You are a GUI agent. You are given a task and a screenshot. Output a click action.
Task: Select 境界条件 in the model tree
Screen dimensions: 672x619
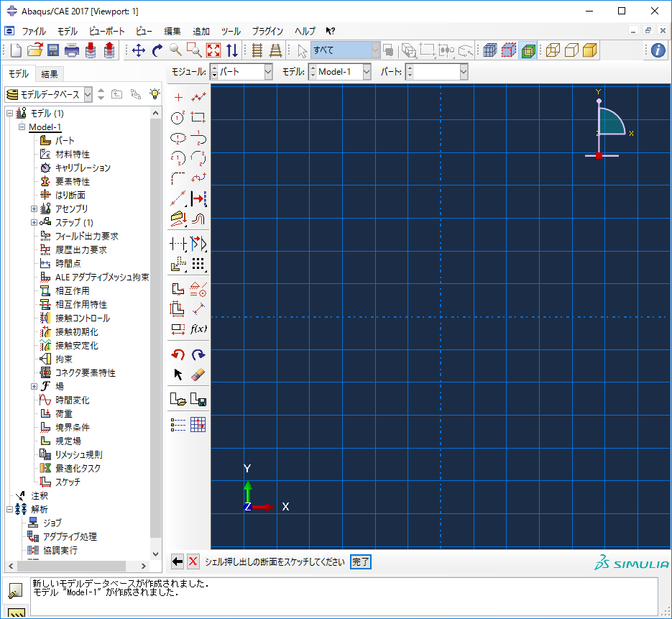pyautogui.click(x=73, y=427)
